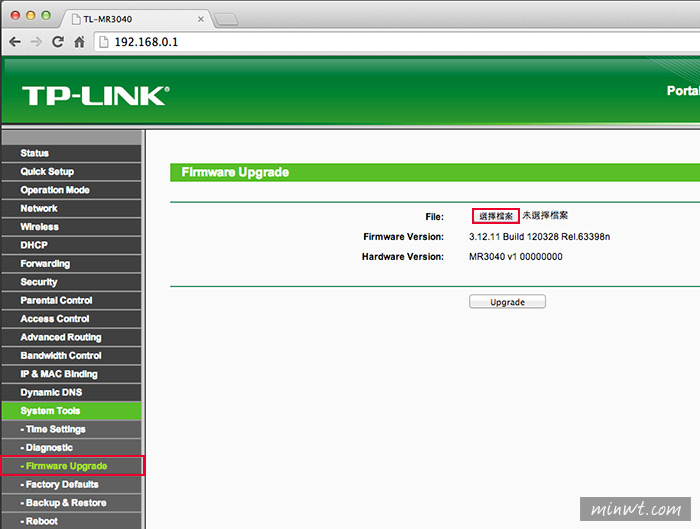The height and width of the screenshot is (529, 700).
Task: Open Factory Defaults submenu
Action: pos(71,484)
